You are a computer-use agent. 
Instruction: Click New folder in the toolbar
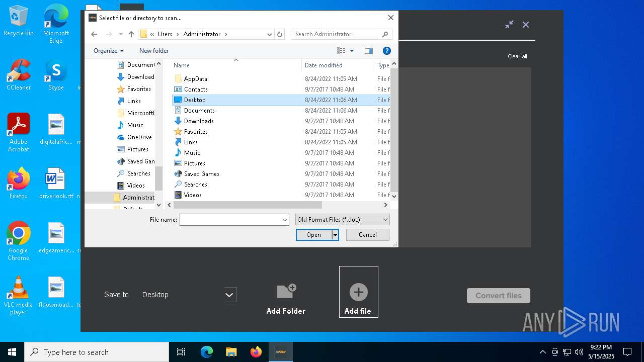(x=154, y=51)
